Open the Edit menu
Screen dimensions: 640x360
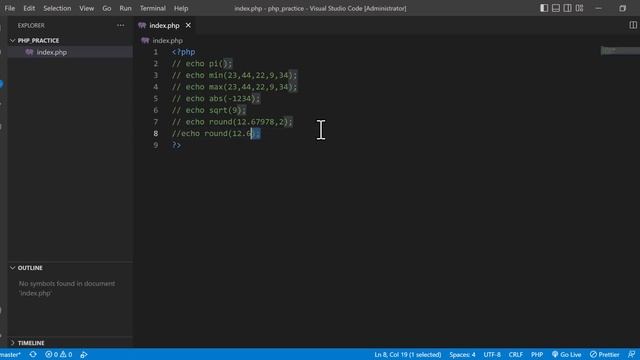[29, 8]
